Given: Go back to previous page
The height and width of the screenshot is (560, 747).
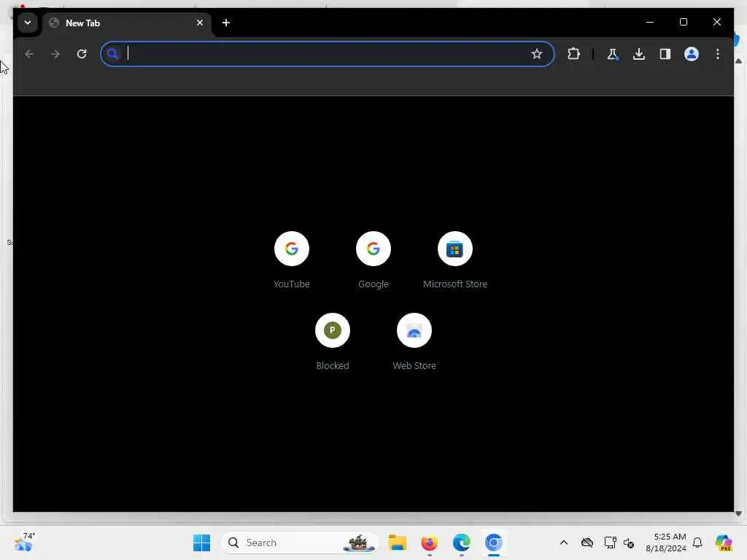Looking at the screenshot, I should pyautogui.click(x=29, y=54).
